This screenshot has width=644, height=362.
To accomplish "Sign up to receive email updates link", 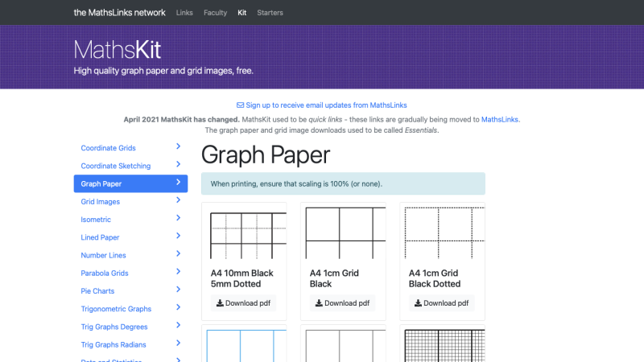I will [321, 105].
